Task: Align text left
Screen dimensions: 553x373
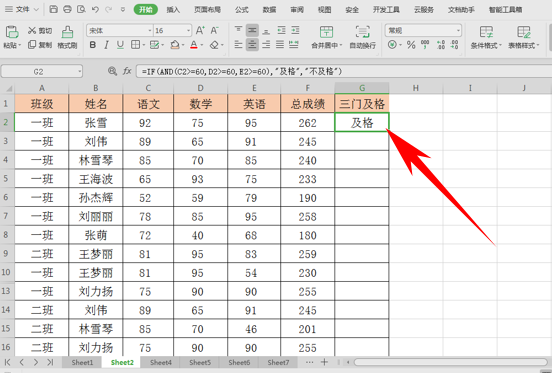Action: 238,45
